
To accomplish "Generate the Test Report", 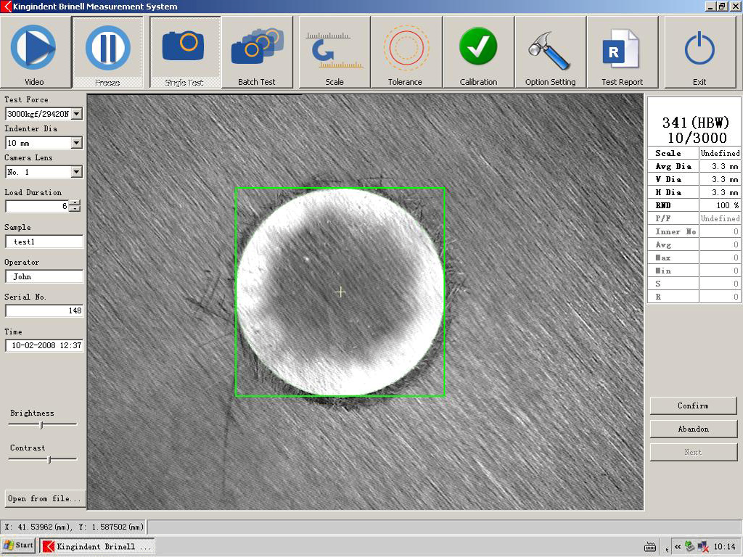I will (622, 51).
